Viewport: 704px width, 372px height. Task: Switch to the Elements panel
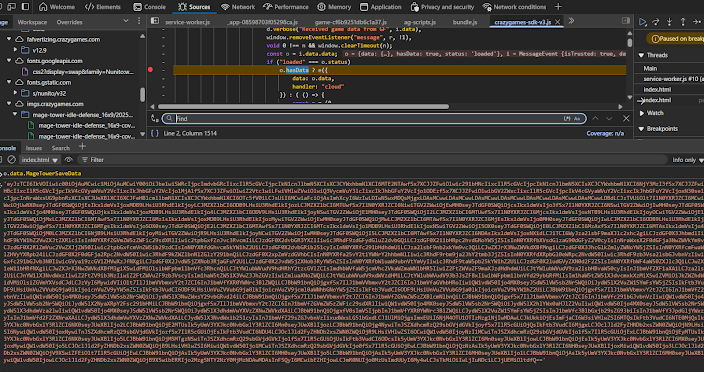[x=103, y=7]
